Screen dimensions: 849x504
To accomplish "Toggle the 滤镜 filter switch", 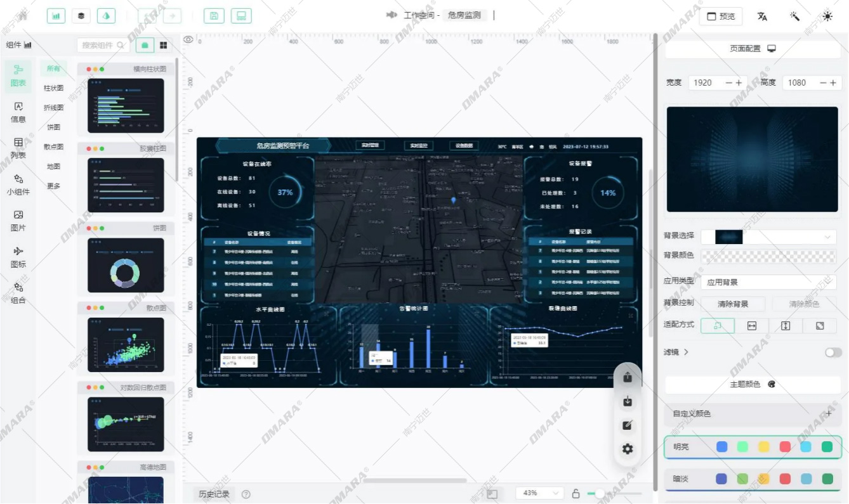I will pyautogui.click(x=833, y=352).
